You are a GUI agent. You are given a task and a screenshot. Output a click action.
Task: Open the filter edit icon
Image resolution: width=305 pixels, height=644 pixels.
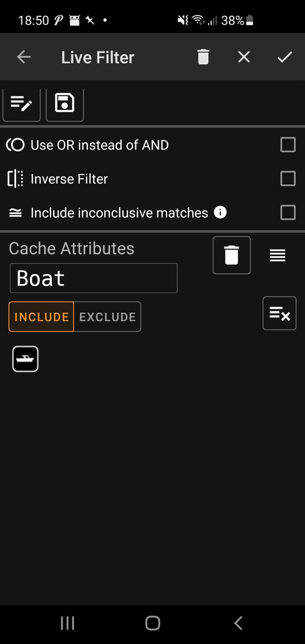click(21, 104)
